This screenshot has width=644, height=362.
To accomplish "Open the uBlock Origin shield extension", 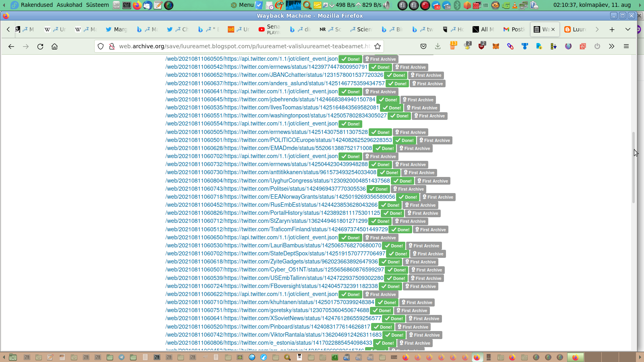I will pyautogui.click(x=482, y=46).
